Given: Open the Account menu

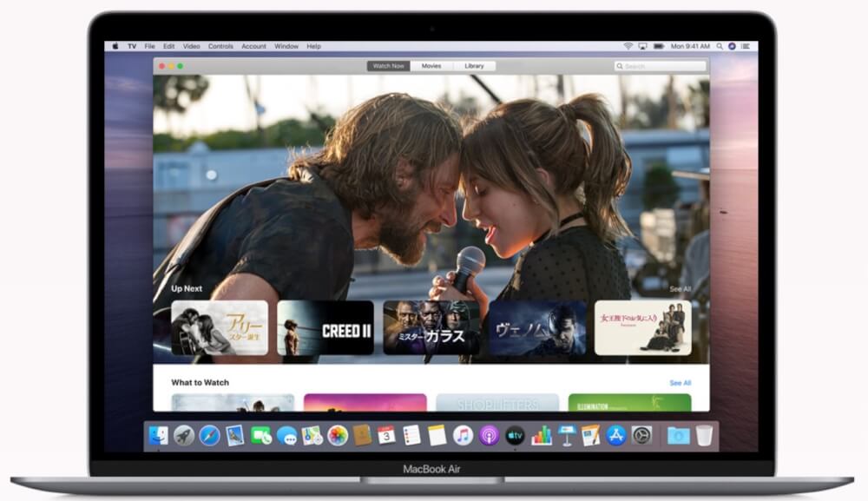Looking at the screenshot, I should 253,47.
